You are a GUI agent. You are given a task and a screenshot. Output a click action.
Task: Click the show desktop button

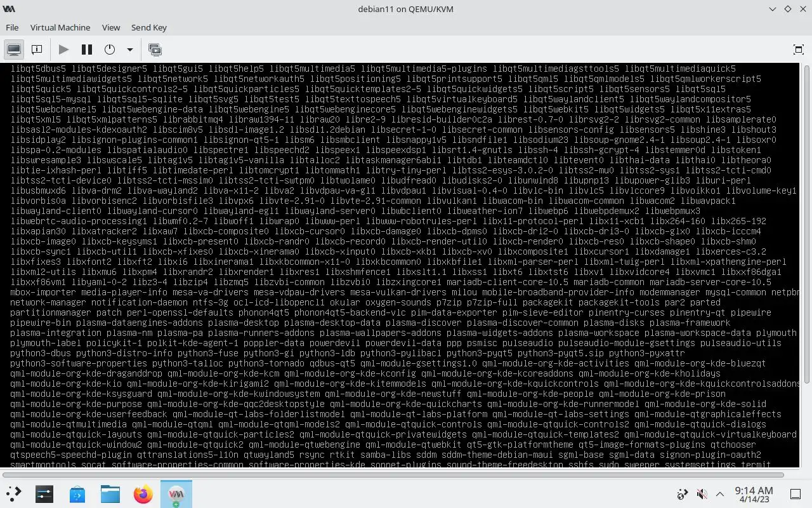[796, 494]
